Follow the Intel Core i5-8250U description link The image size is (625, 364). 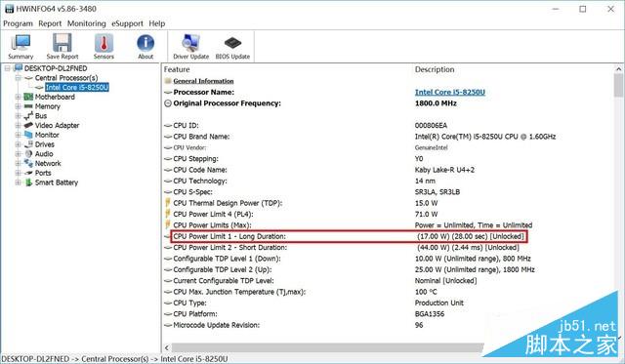click(x=450, y=92)
